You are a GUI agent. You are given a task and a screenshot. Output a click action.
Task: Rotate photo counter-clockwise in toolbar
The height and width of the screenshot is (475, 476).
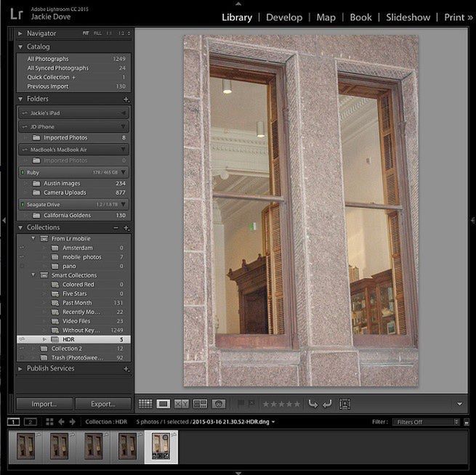tap(312, 404)
